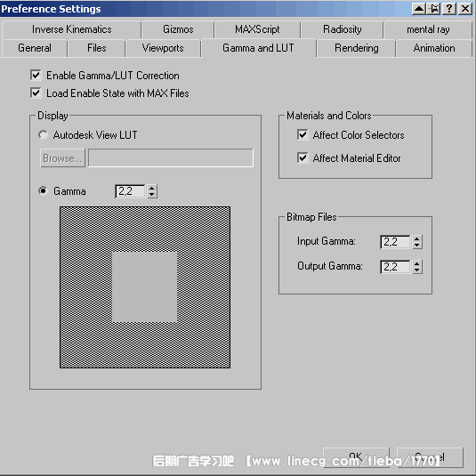Switch to the Viewports tab

point(163,48)
